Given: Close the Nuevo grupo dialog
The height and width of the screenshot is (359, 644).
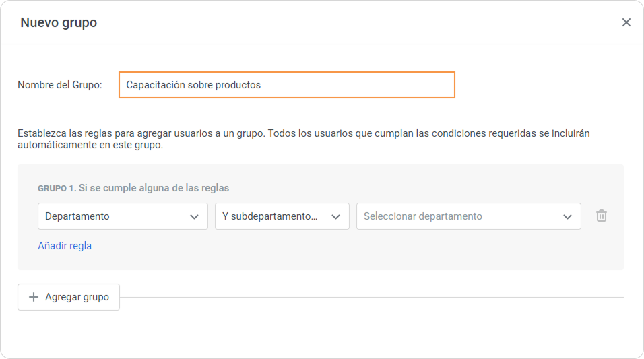Looking at the screenshot, I should click(626, 22).
